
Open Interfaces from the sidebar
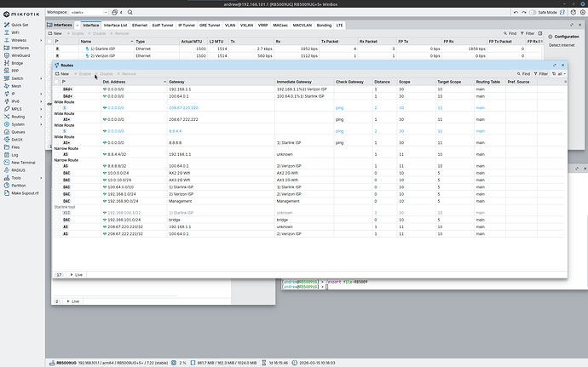pos(20,48)
